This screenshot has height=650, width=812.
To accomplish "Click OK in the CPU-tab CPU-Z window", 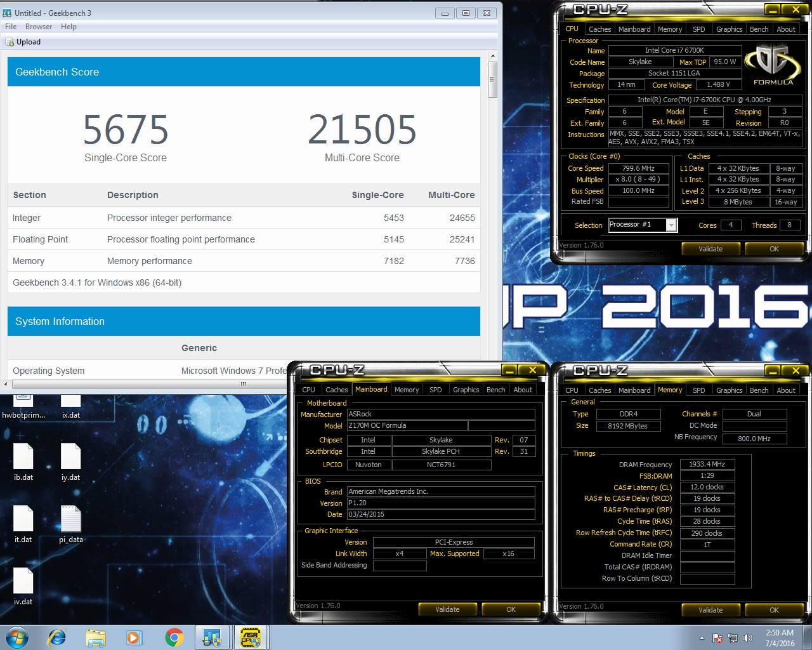I will point(774,249).
